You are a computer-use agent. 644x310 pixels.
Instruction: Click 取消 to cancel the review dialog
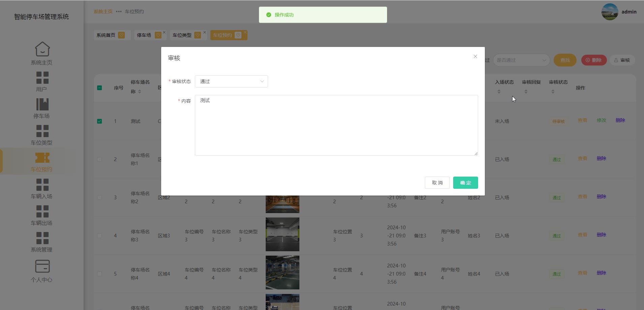[437, 183]
